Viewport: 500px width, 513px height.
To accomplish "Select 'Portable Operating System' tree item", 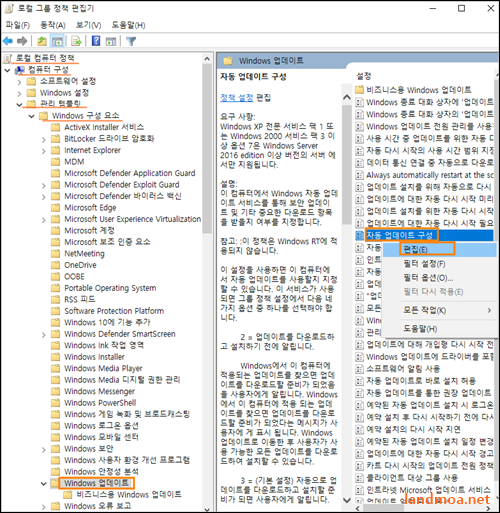I will coord(110,288).
